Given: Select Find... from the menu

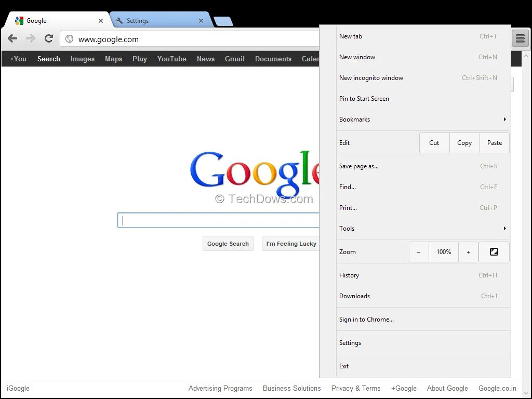Looking at the screenshot, I should click(x=423, y=187).
